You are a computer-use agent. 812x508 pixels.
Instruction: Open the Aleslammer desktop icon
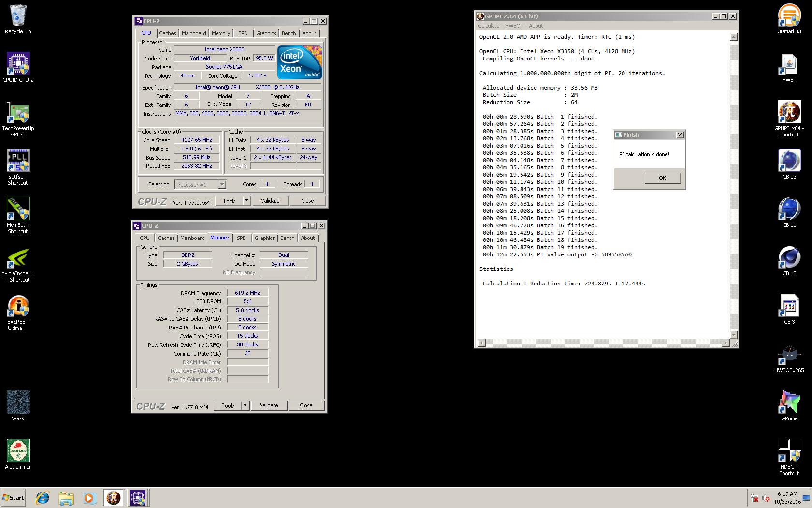click(x=18, y=454)
